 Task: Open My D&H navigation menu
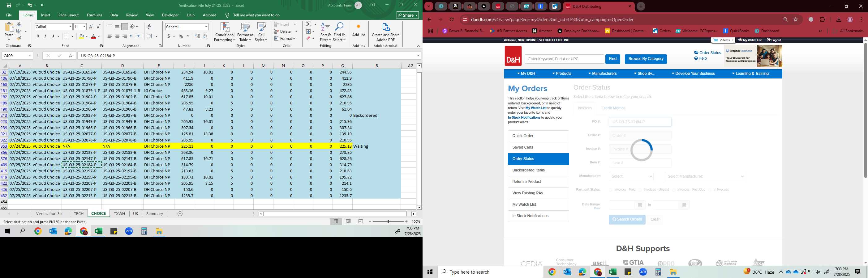tap(526, 74)
